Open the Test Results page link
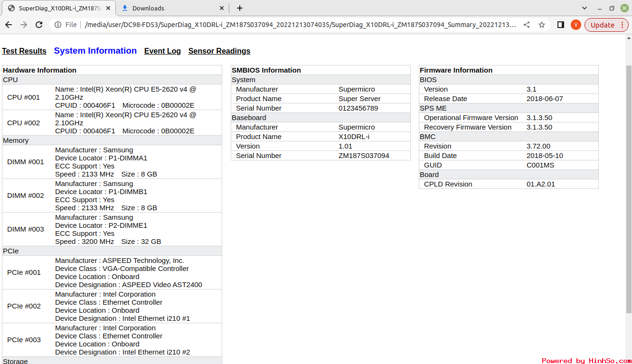The image size is (632, 364). coord(24,51)
